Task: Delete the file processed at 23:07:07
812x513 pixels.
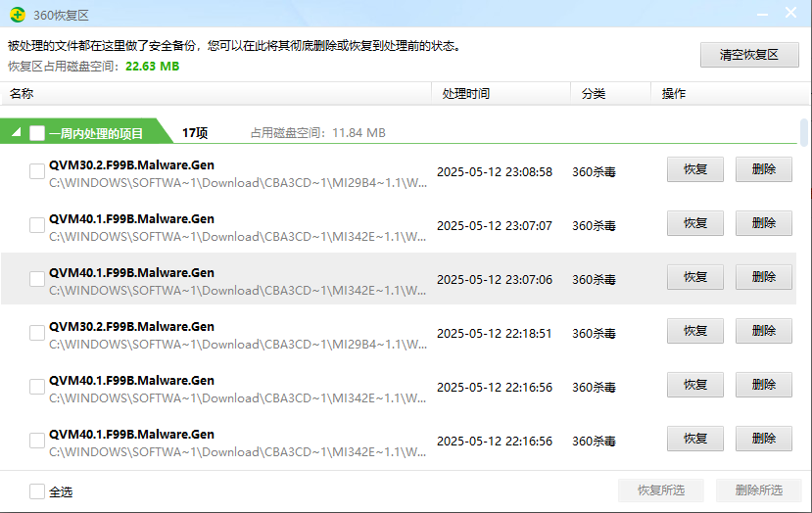Action: point(764,223)
